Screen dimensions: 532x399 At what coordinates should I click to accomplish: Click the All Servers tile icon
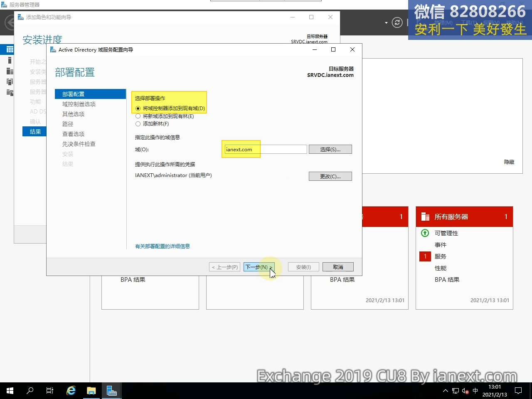coord(425,217)
